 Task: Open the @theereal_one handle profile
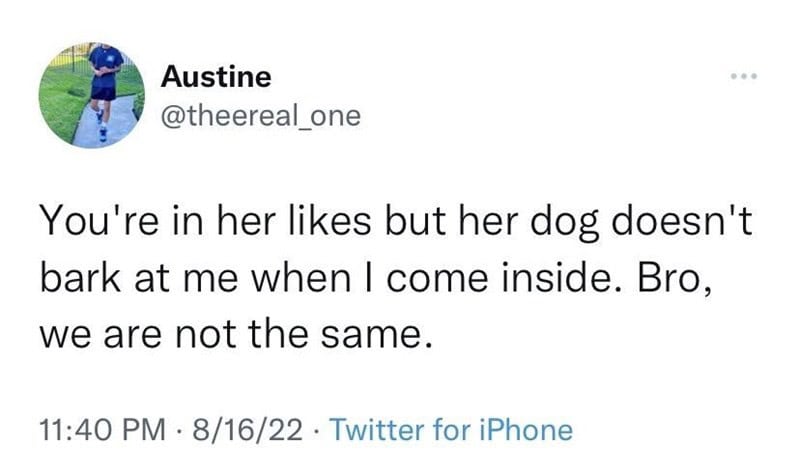(x=261, y=116)
